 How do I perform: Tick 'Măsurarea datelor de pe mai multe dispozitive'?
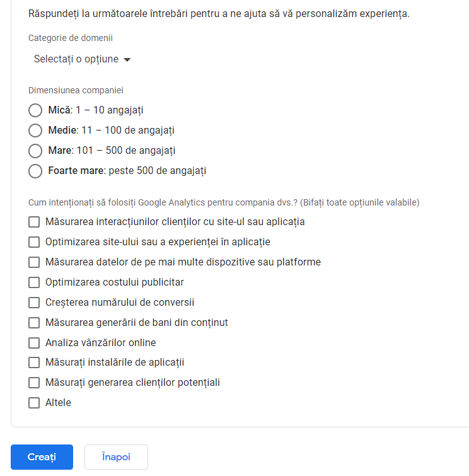pos(34,262)
